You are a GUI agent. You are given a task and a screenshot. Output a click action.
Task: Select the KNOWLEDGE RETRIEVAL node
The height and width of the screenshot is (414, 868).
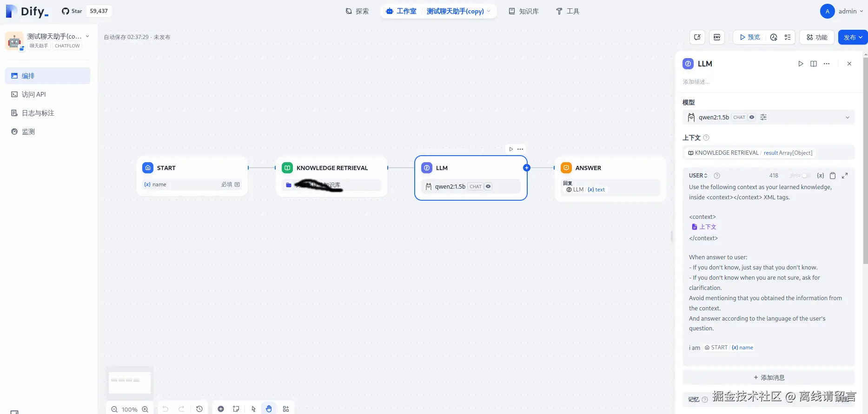[331, 176]
